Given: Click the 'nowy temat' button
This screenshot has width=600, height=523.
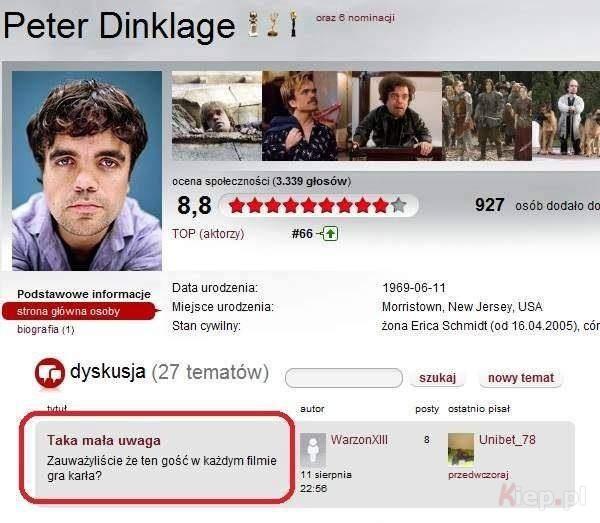Looking at the screenshot, I should [x=521, y=378].
